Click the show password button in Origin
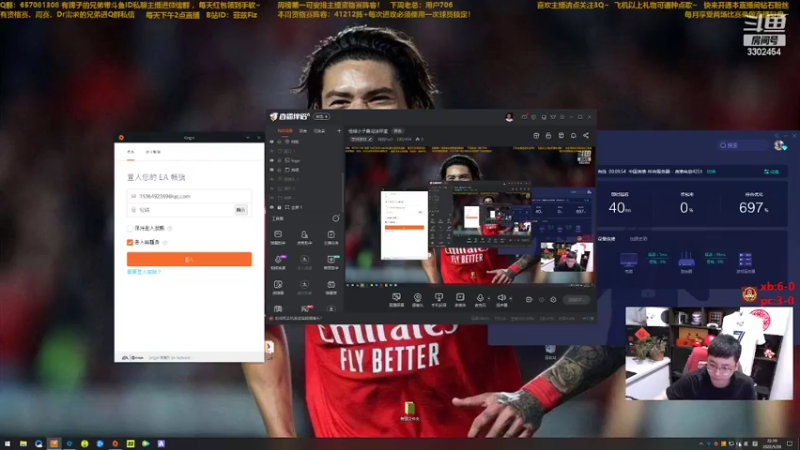Screen dimensions: 800x450 coord(241,210)
